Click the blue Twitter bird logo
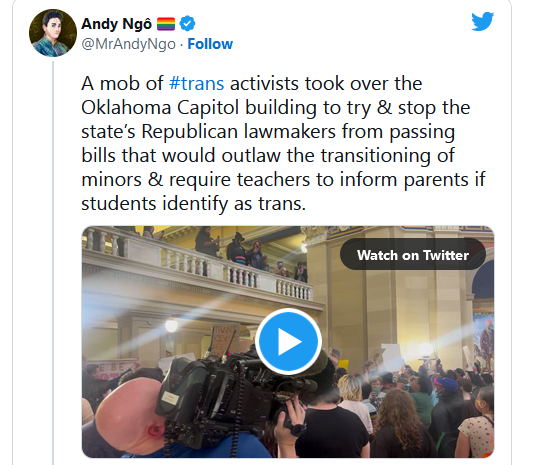The width and height of the screenshot is (542, 465). 483,21
